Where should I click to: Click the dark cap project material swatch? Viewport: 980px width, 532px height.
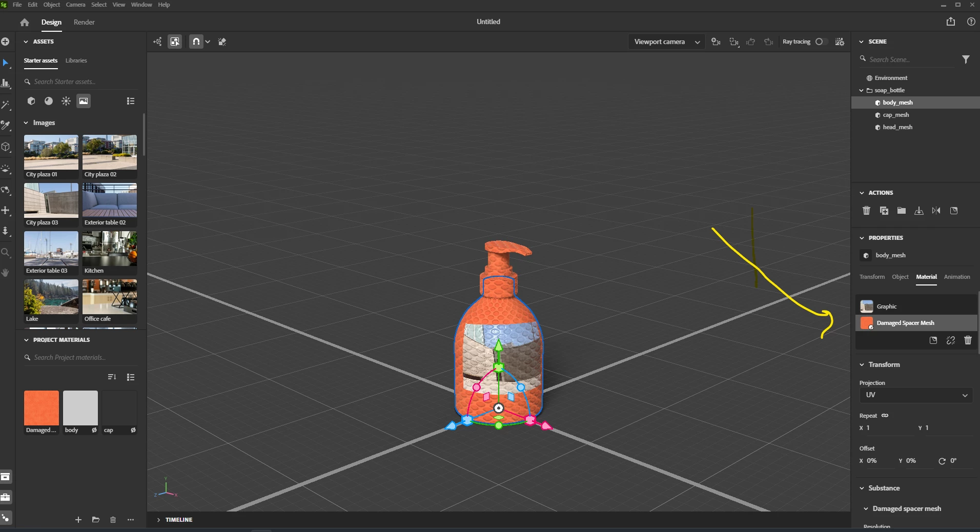pos(119,408)
